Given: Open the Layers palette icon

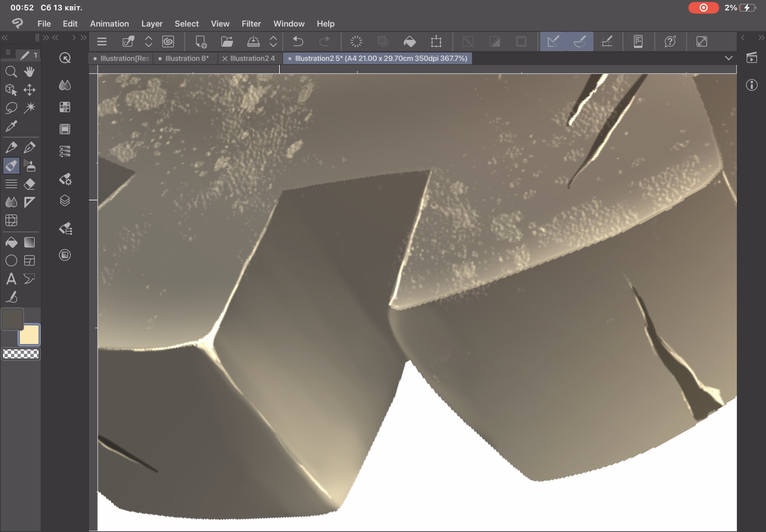Looking at the screenshot, I should [x=65, y=201].
